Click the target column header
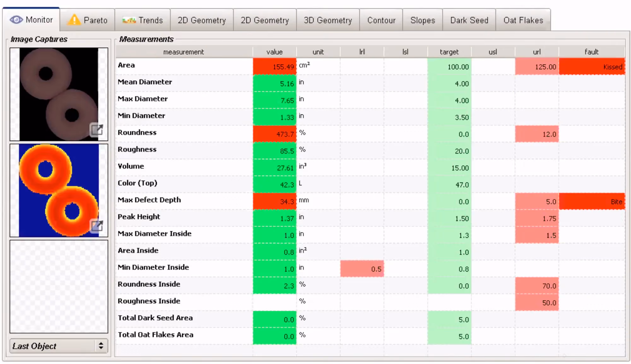Image resolution: width=631 pixels, height=364 pixels. pyautogui.click(x=449, y=52)
